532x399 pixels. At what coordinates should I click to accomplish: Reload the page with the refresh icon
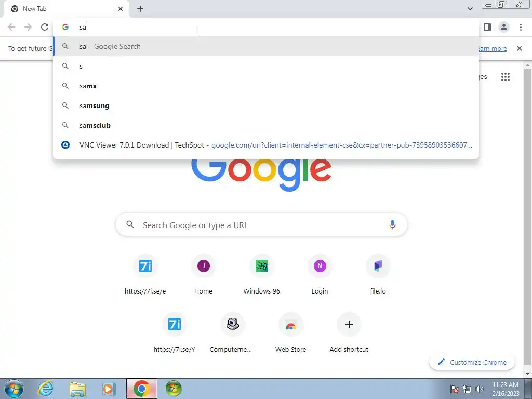pos(45,27)
